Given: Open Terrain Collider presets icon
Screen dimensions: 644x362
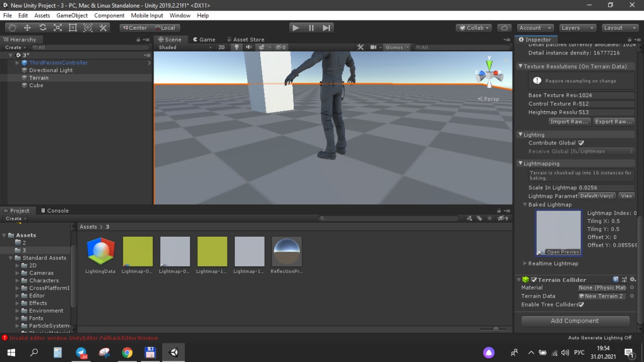Looking at the screenshot, I should (x=624, y=279).
